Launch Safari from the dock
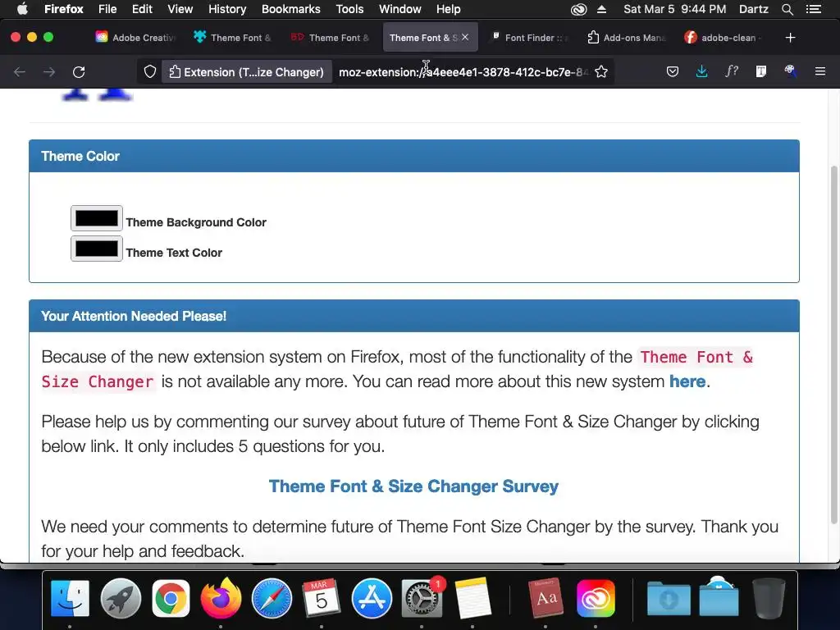 (272, 598)
